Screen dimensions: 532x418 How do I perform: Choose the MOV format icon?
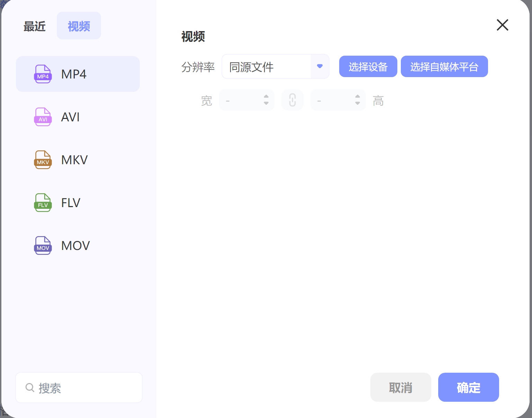point(43,245)
